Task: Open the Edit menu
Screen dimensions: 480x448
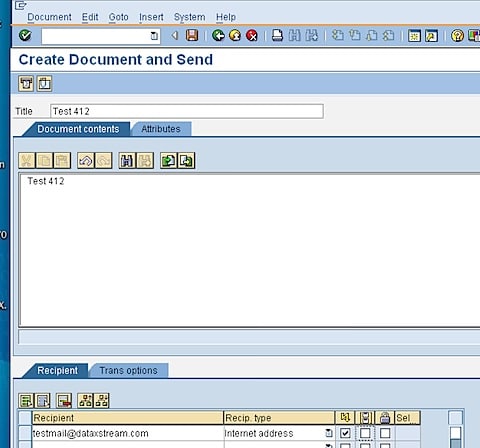Action: coord(90,17)
